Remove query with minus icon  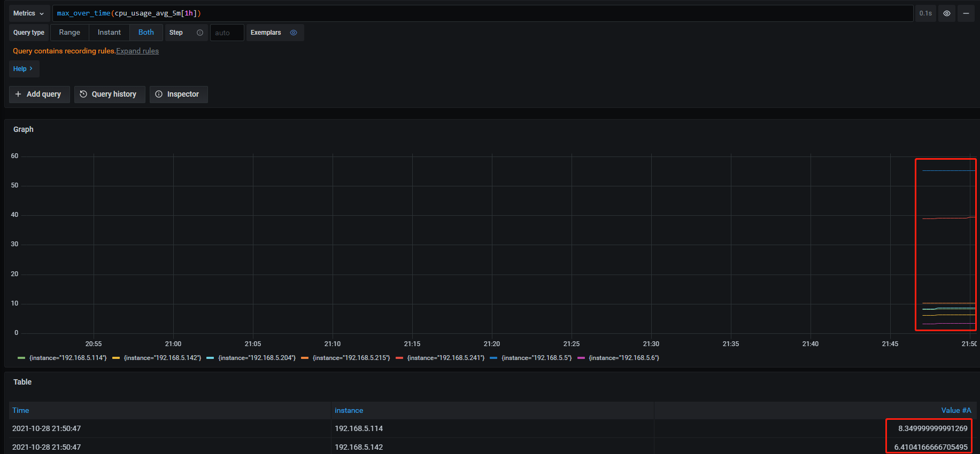coord(966,13)
